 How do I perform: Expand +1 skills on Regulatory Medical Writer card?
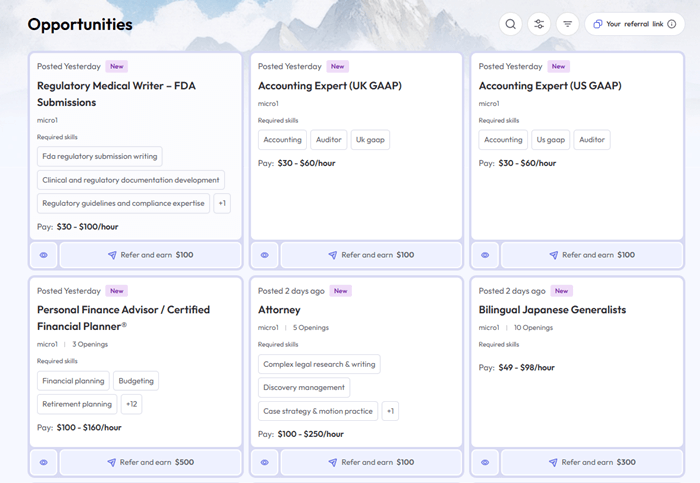pos(222,204)
